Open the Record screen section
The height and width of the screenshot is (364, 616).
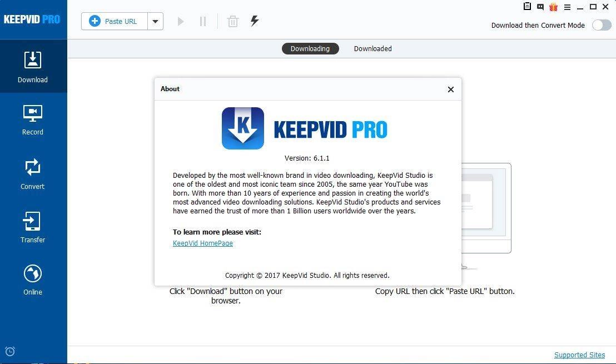click(x=33, y=120)
